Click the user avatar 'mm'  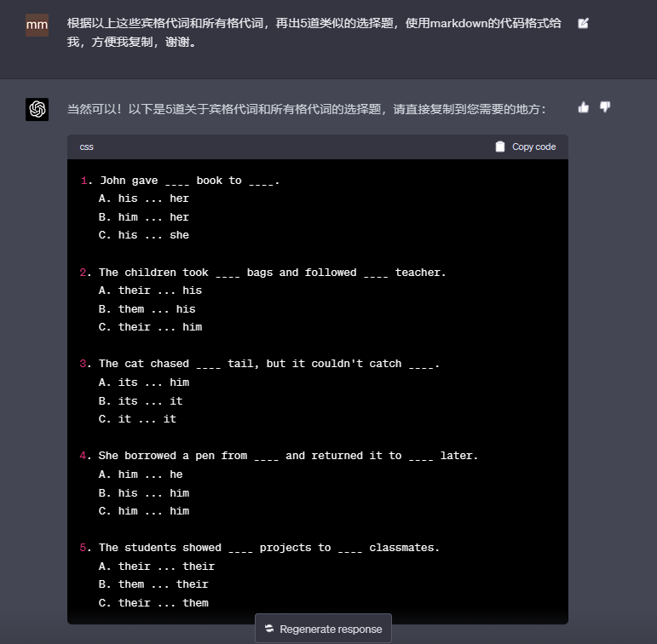point(37,26)
